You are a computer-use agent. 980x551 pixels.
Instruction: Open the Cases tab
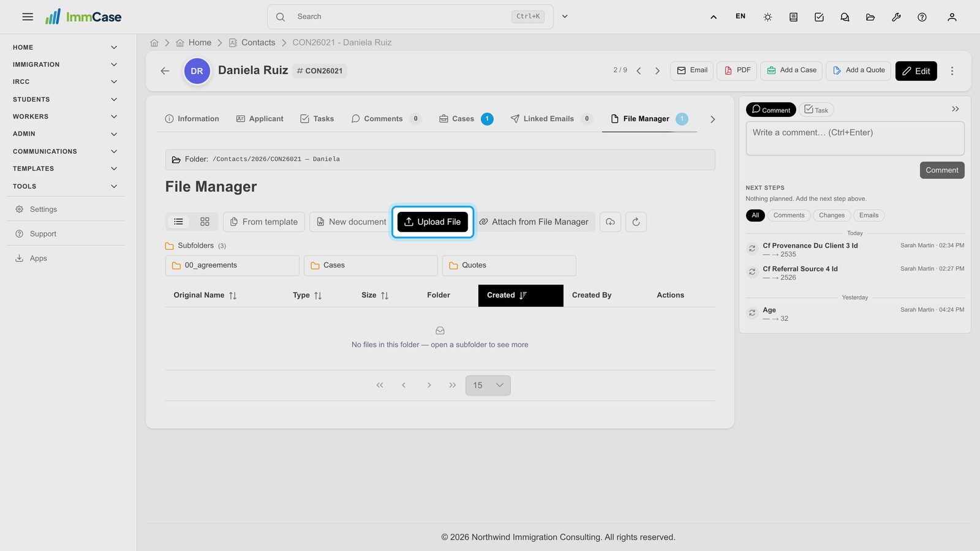click(466, 119)
